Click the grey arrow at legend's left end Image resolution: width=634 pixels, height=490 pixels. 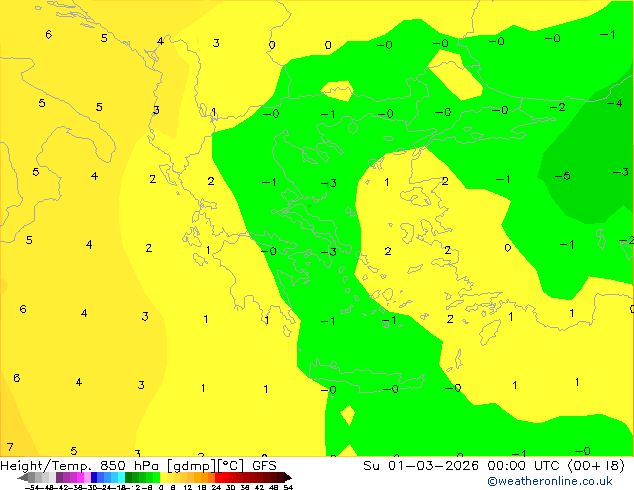click(23, 477)
